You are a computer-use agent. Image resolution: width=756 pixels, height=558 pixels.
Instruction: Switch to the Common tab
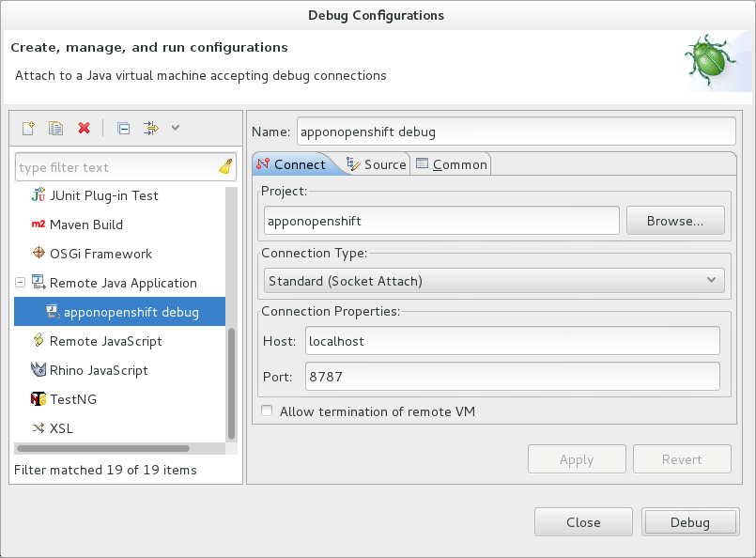click(x=452, y=164)
